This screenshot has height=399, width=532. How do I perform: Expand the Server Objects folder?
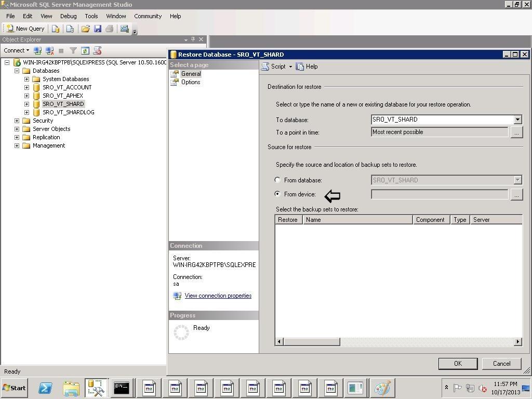pos(17,129)
